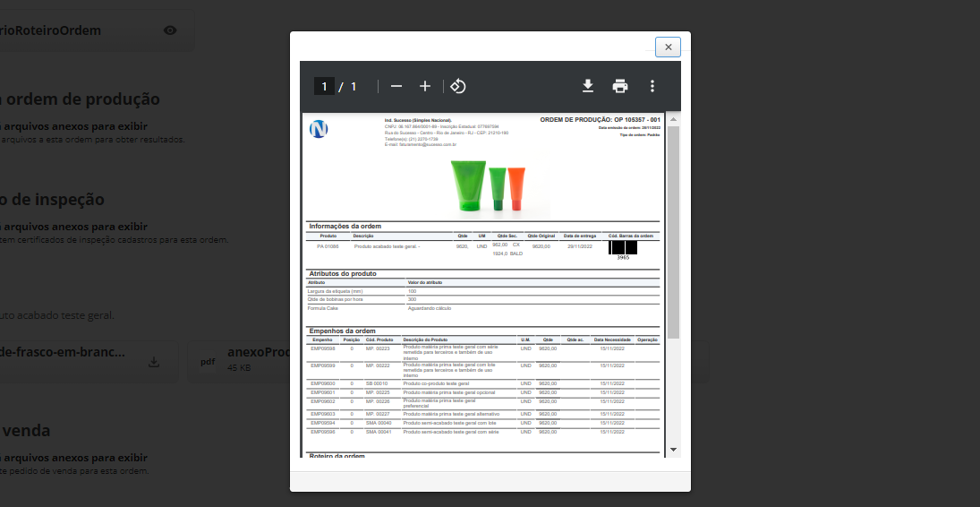Image resolution: width=980 pixels, height=507 pixels.
Task: Click product code 'SMA 00040'
Action: (x=379, y=423)
